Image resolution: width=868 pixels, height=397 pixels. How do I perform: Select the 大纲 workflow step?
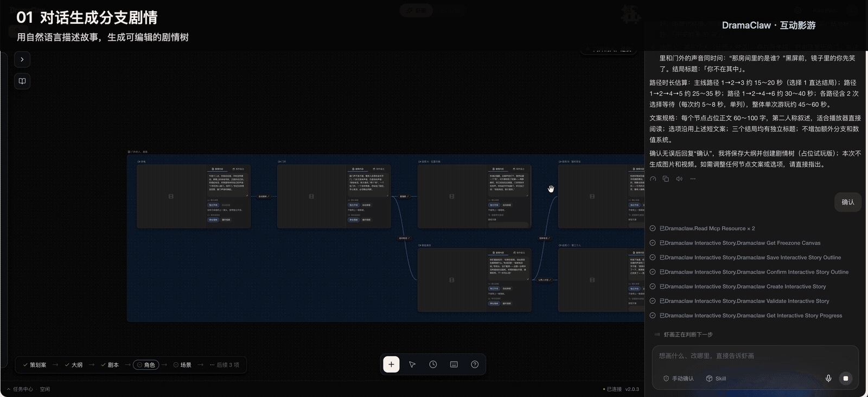73,365
